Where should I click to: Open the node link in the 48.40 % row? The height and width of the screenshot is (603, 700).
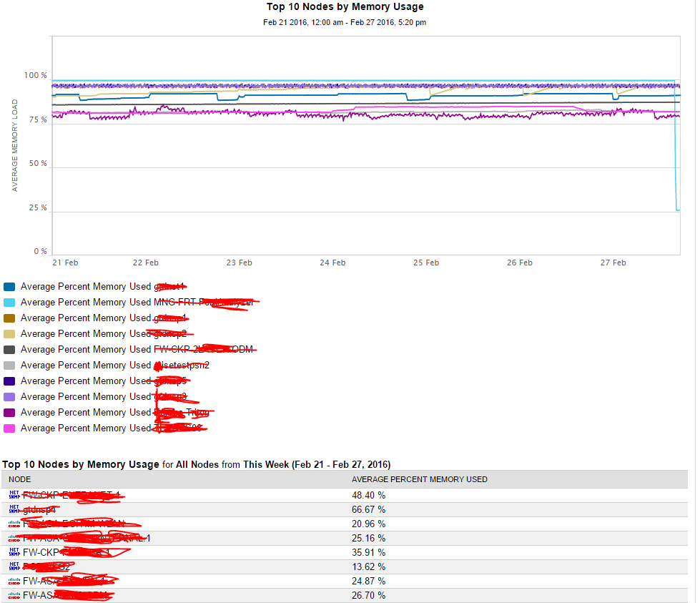tap(72, 495)
